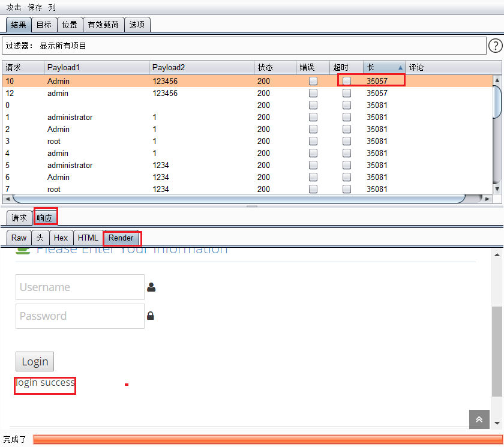Click the scroll-to-top double chevron icon
This screenshot has height=447, width=504.
click(479, 419)
